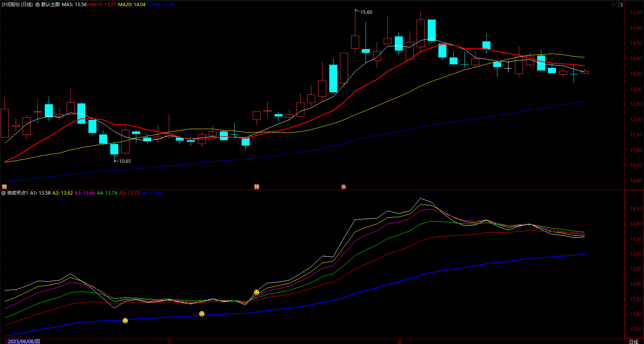Select the MA10: 13.77 indicator value
The height and width of the screenshot is (344, 644).
pos(102,5)
